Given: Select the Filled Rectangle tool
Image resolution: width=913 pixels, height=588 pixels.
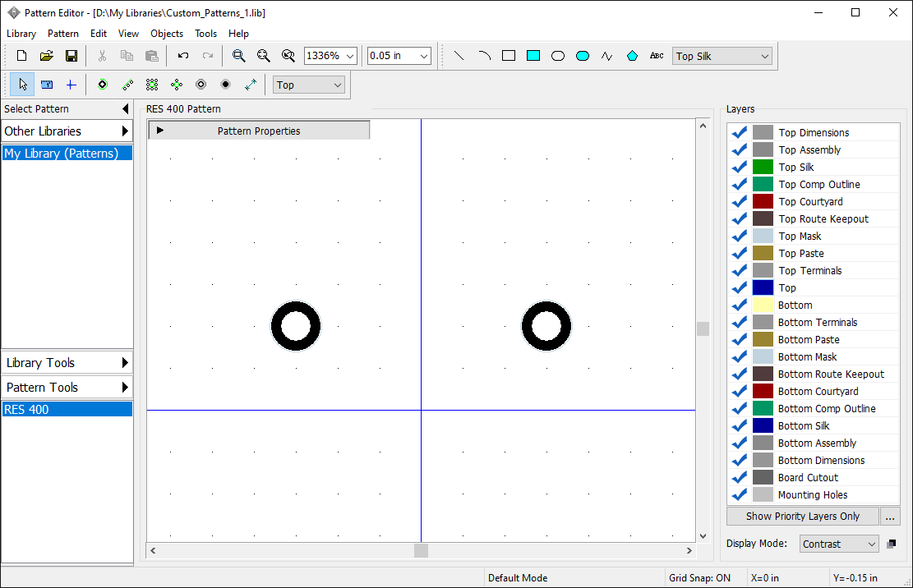Looking at the screenshot, I should 533,56.
